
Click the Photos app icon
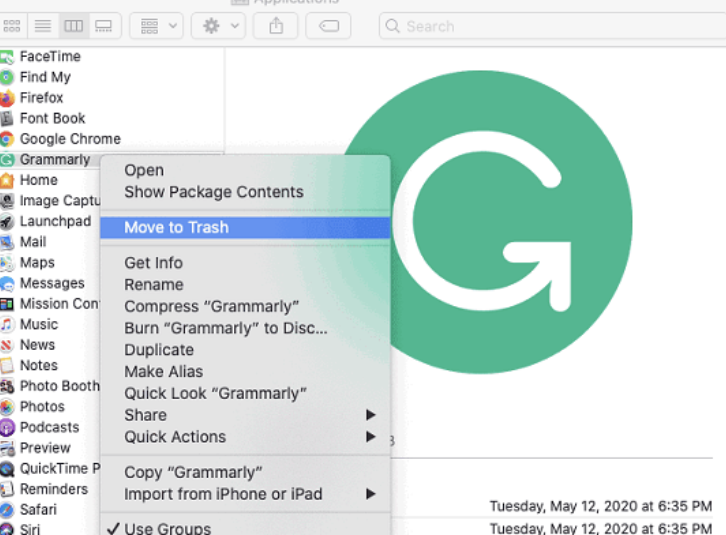tap(7, 407)
